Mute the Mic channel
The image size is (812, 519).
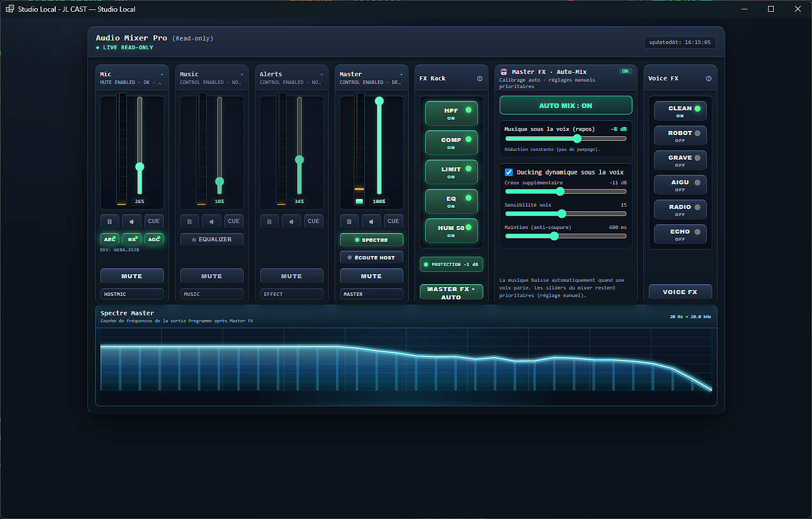(132, 276)
